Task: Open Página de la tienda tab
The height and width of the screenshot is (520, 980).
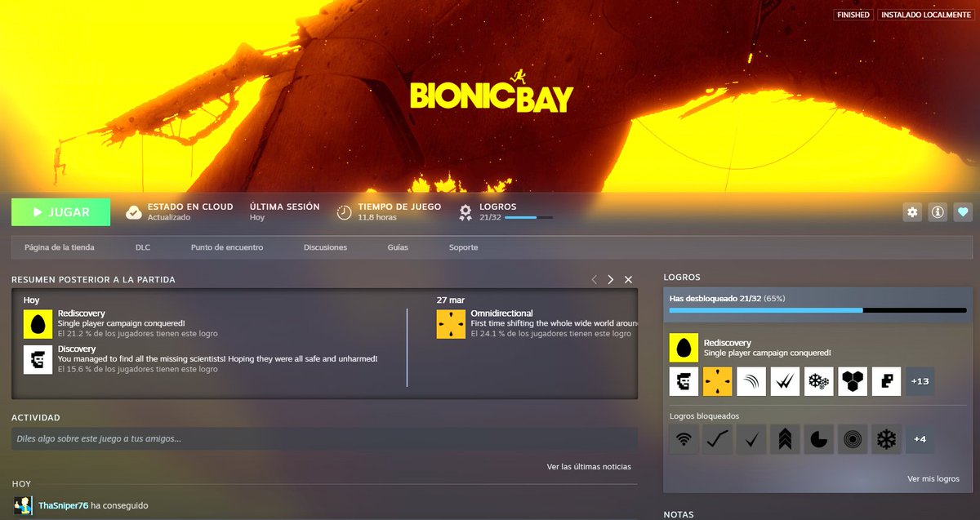Action: [x=60, y=247]
